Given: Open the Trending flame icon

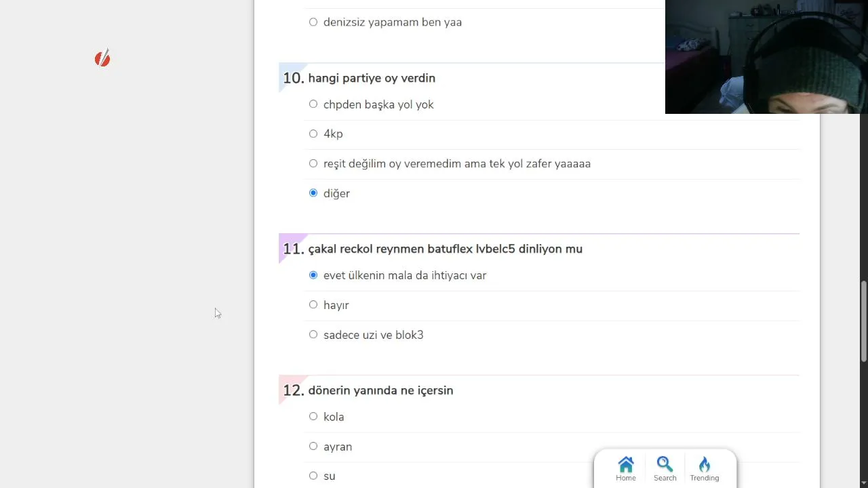Looking at the screenshot, I should point(705,465).
